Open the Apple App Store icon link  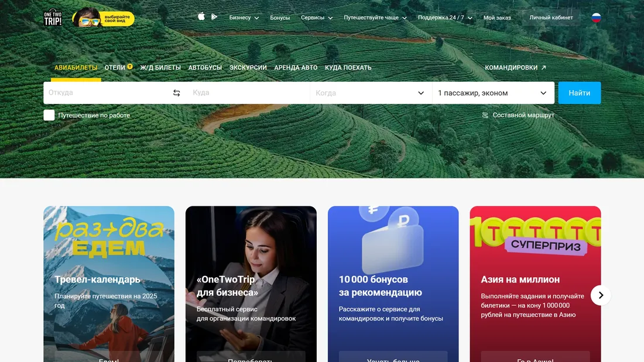click(201, 17)
